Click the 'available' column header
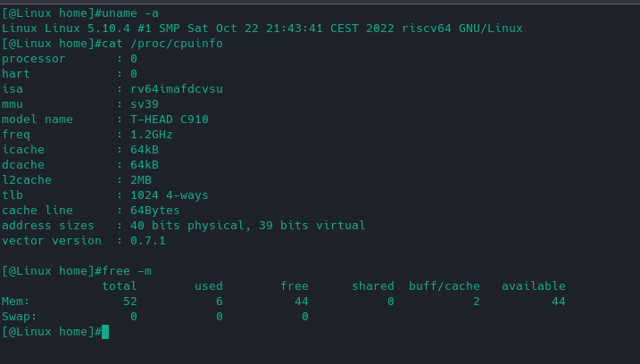This screenshot has height=364, width=640. point(534,285)
